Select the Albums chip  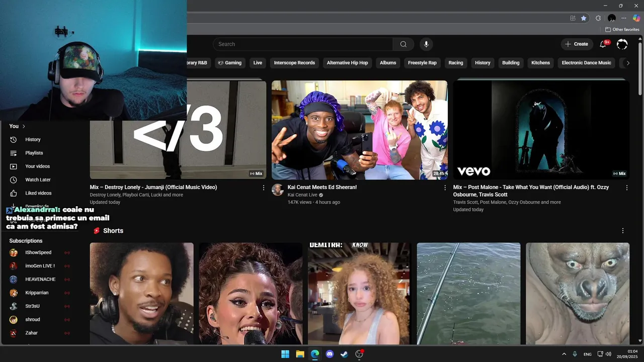tap(388, 63)
